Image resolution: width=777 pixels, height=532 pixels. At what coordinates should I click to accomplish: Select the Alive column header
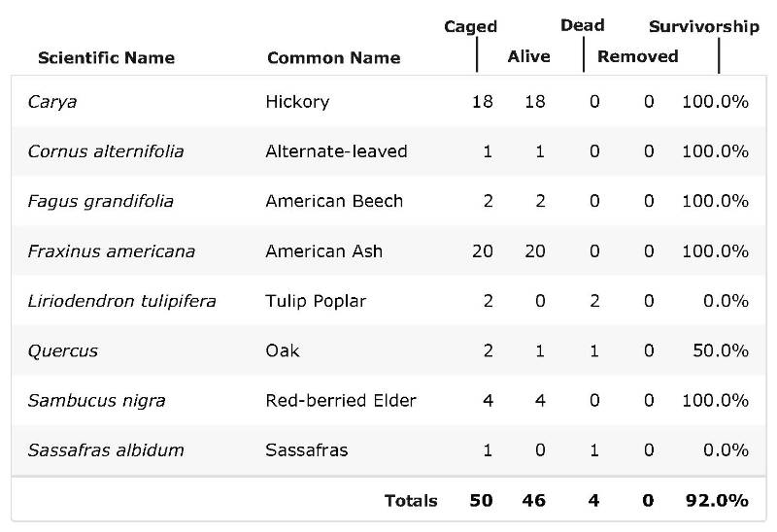pos(528,56)
